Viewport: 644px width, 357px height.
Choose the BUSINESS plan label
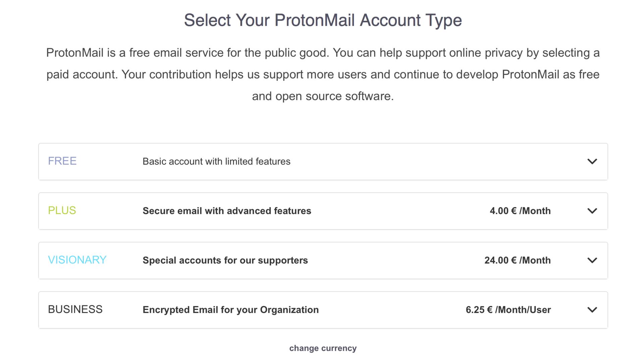click(x=75, y=309)
